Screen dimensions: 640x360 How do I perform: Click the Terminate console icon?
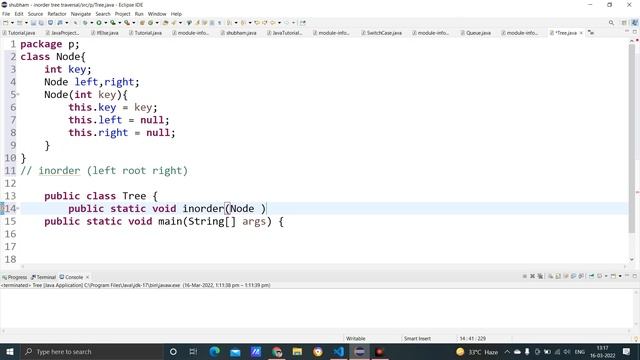pos(524,276)
